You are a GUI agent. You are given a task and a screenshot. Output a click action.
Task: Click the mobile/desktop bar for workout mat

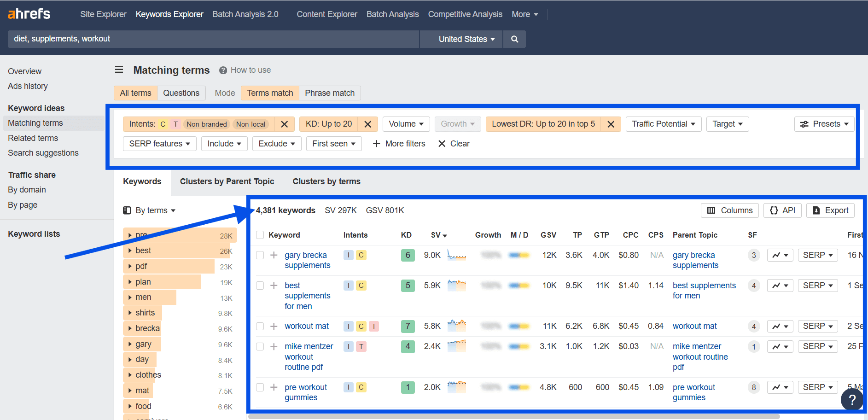519,326
